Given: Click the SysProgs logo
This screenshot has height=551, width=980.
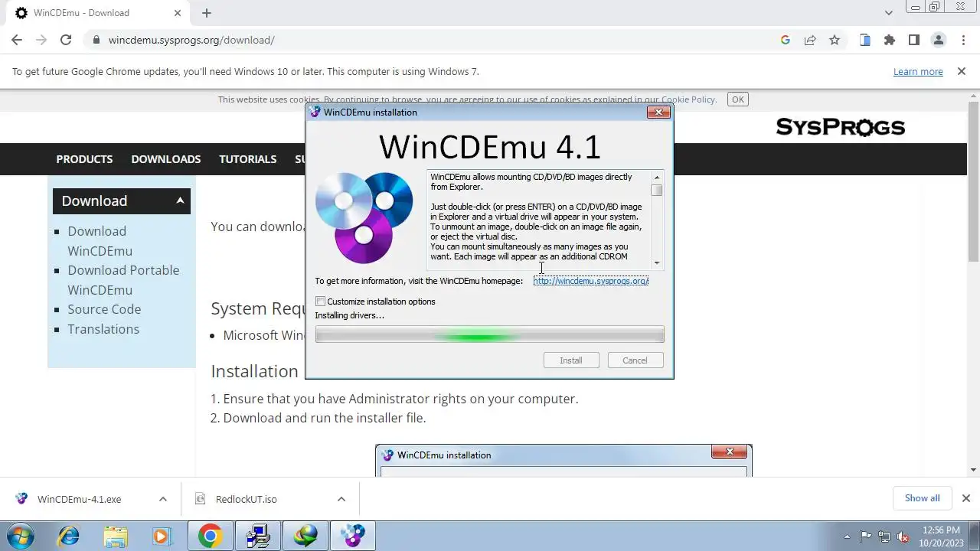Looking at the screenshot, I should pos(840,127).
